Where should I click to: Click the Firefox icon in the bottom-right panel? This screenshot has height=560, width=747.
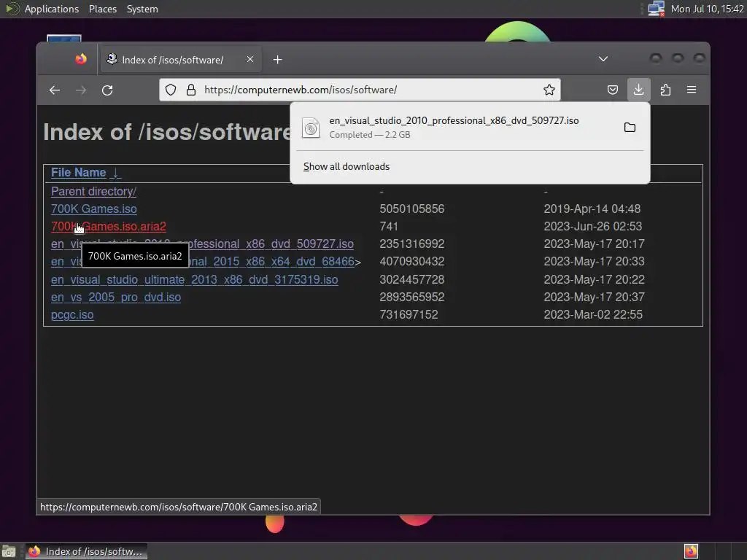tap(691, 551)
